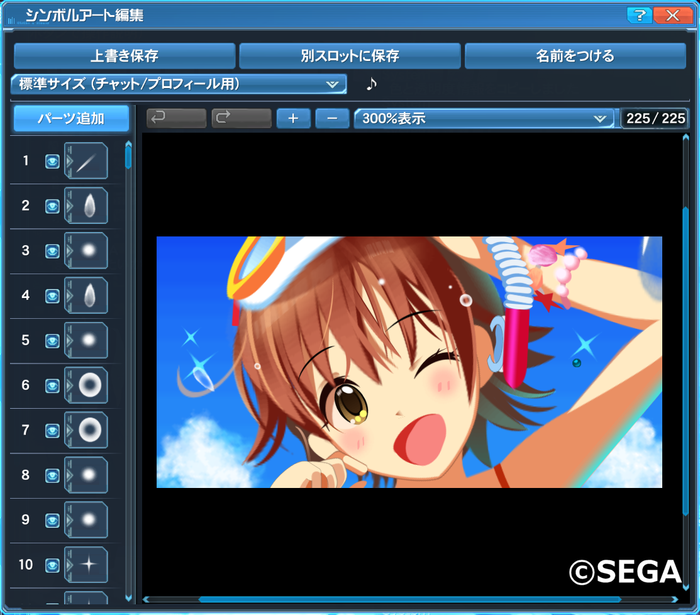The width and height of the screenshot is (700, 615).
Task: Click the canvas horizontal scrollbar thumb
Action: 410,599
